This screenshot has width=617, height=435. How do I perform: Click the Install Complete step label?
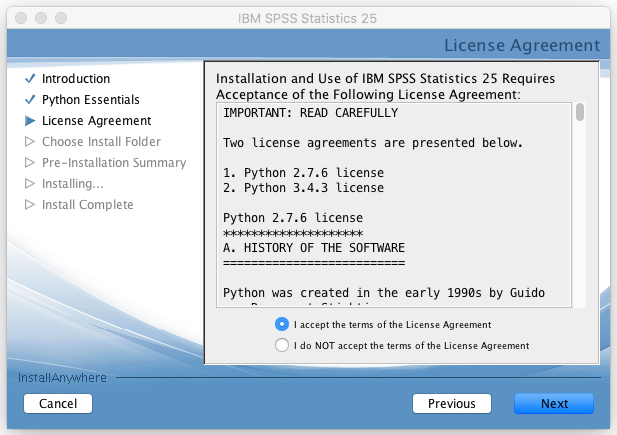click(88, 205)
